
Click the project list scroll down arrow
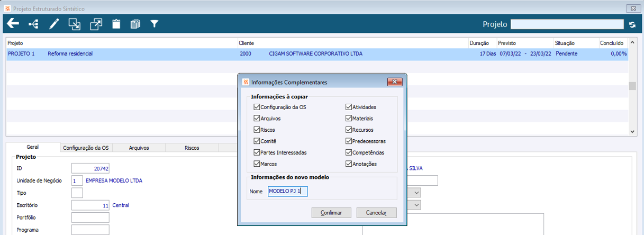click(632, 131)
